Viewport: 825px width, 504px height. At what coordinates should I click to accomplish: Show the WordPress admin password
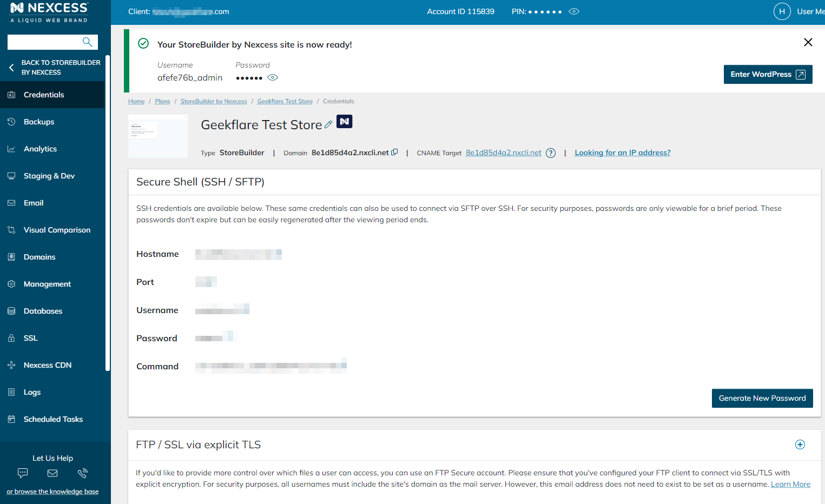click(273, 78)
